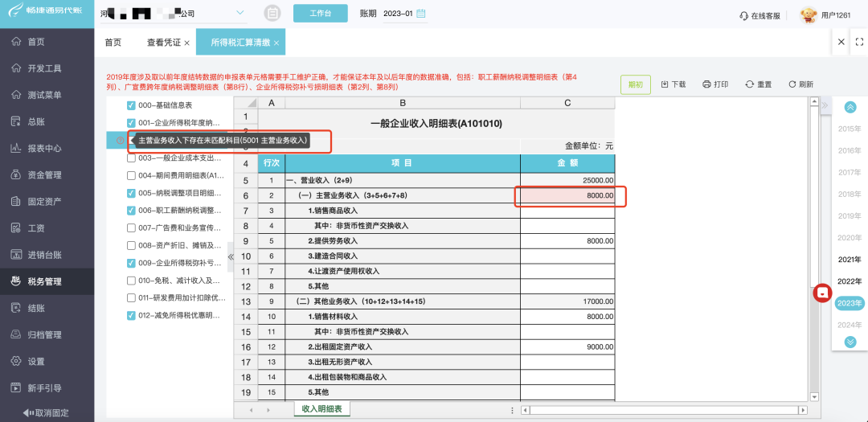868x422 pixels.
Task: Check 003-一般企业成本支出 checkbox
Action: coord(131,158)
